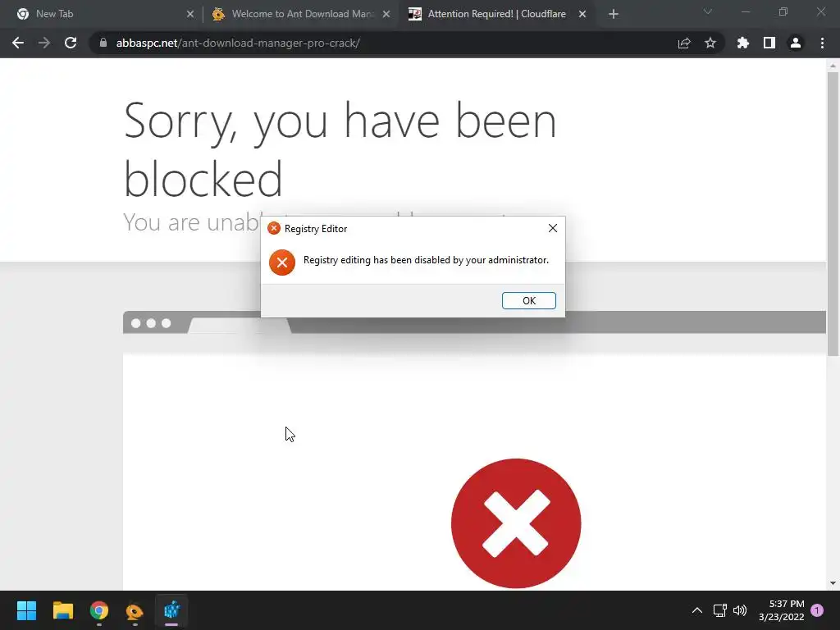This screenshot has height=630, width=840.
Task: Open the Windows Start menu
Action: (26, 610)
